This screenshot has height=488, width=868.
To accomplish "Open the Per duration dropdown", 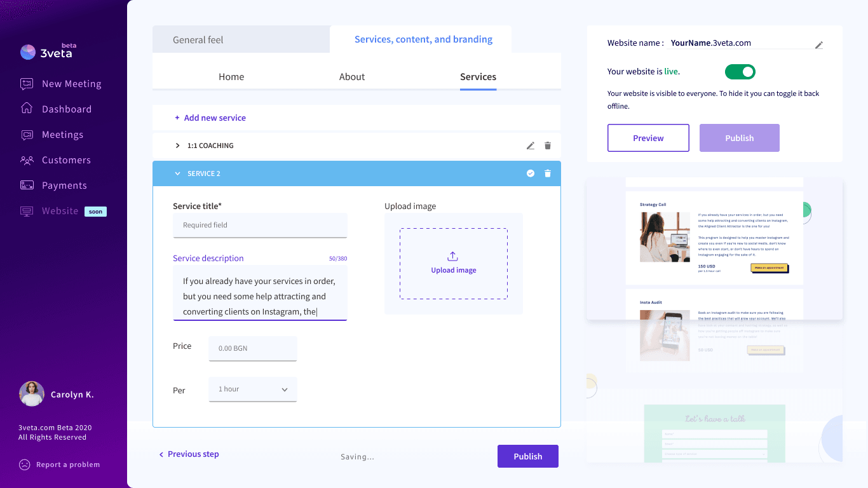I will (x=253, y=390).
